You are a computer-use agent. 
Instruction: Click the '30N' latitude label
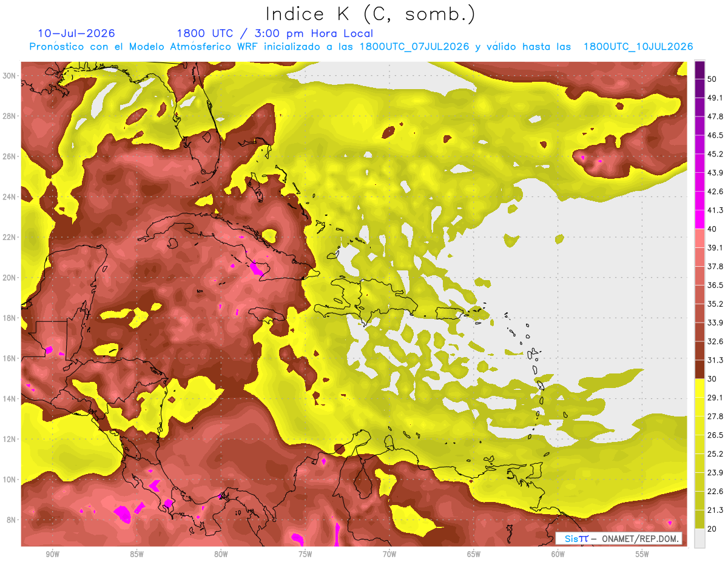10,76
